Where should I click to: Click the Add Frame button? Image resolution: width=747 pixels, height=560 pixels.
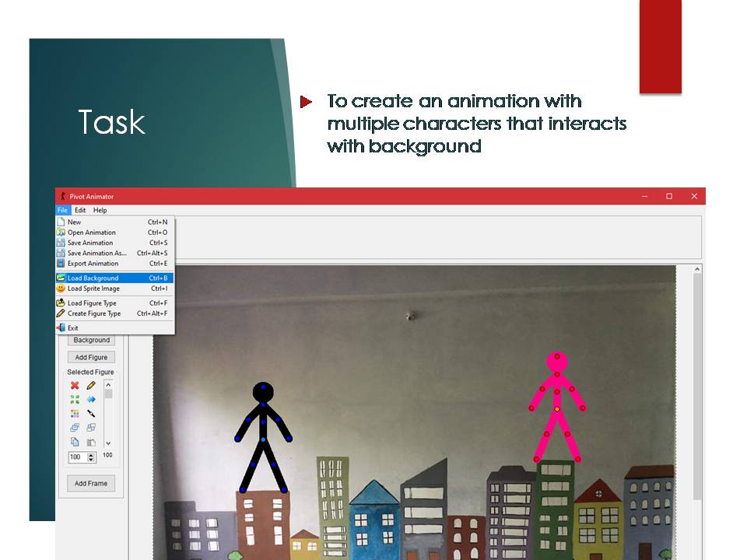[91, 483]
